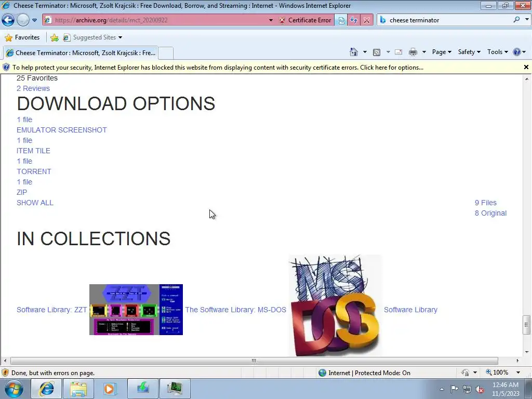532x399 pixels.
Task: Print the page via the printer icon
Action: (x=413, y=52)
